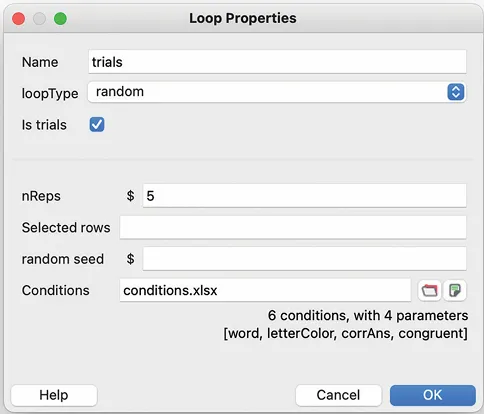Image resolution: width=484 pixels, height=414 pixels.
Task: Click the Loop Properties title bar
Action: click(243, 18)
